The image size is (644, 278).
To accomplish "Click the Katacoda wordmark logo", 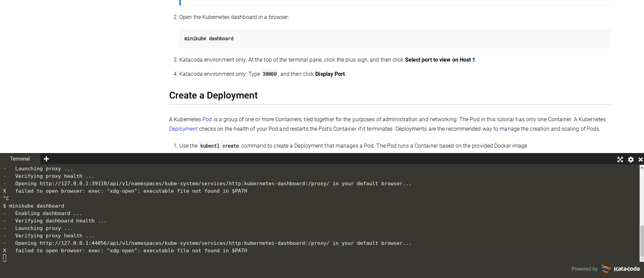I will click(x=626, y=269).
